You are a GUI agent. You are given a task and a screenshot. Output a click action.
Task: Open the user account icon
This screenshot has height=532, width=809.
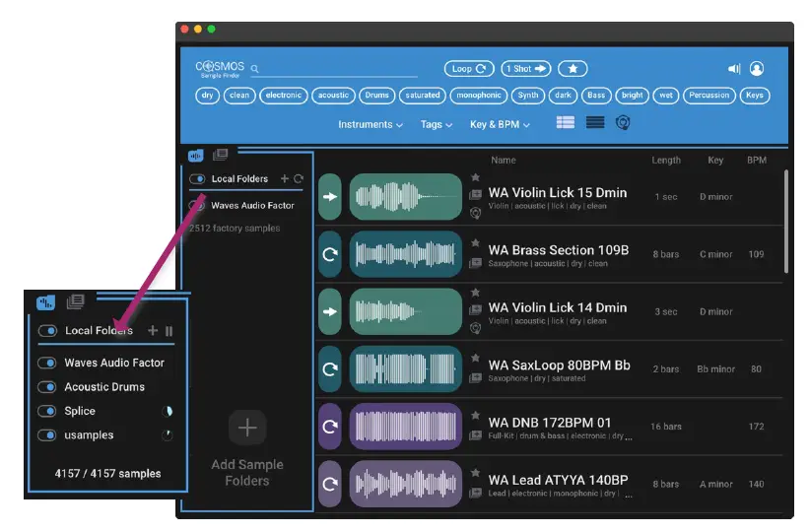coord(757,69)
